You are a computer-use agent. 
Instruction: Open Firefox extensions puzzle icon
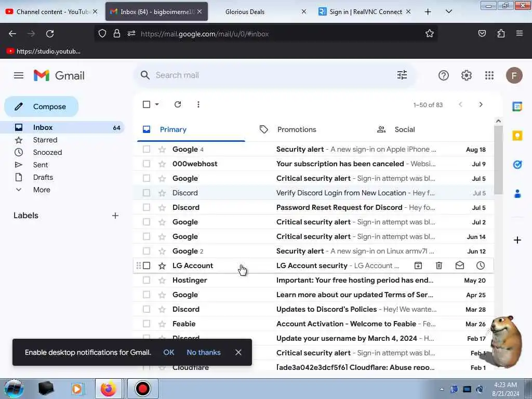coord(501,33)
